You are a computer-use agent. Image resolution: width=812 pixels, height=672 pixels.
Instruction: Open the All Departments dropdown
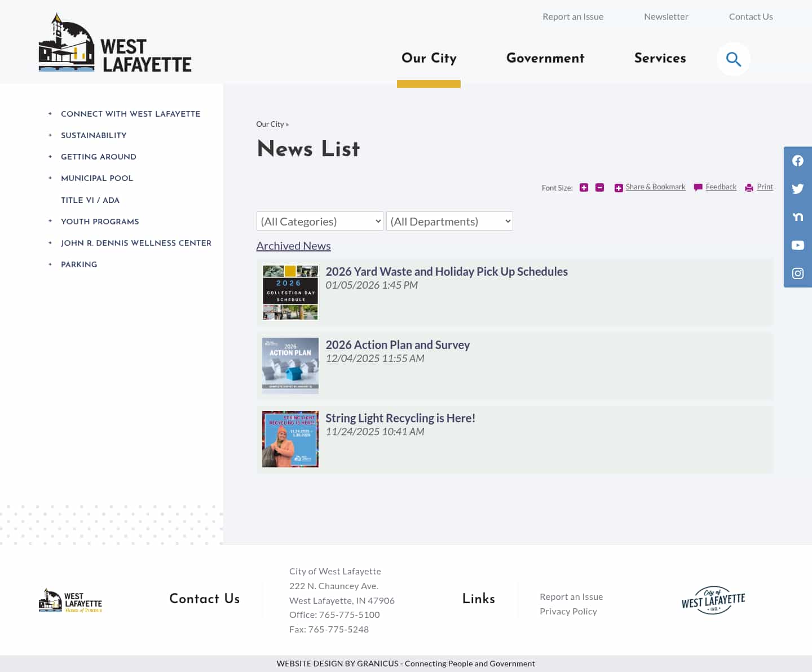tap(449, 221)
